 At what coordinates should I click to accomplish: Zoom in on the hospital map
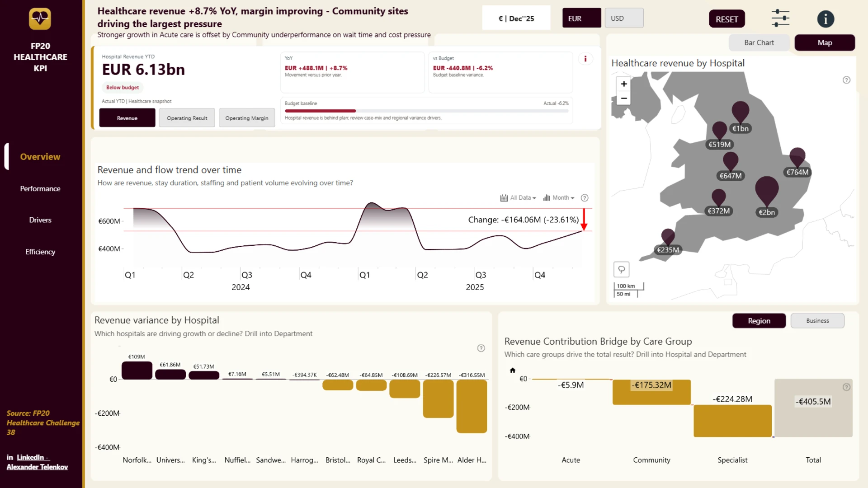click(623, 84)
